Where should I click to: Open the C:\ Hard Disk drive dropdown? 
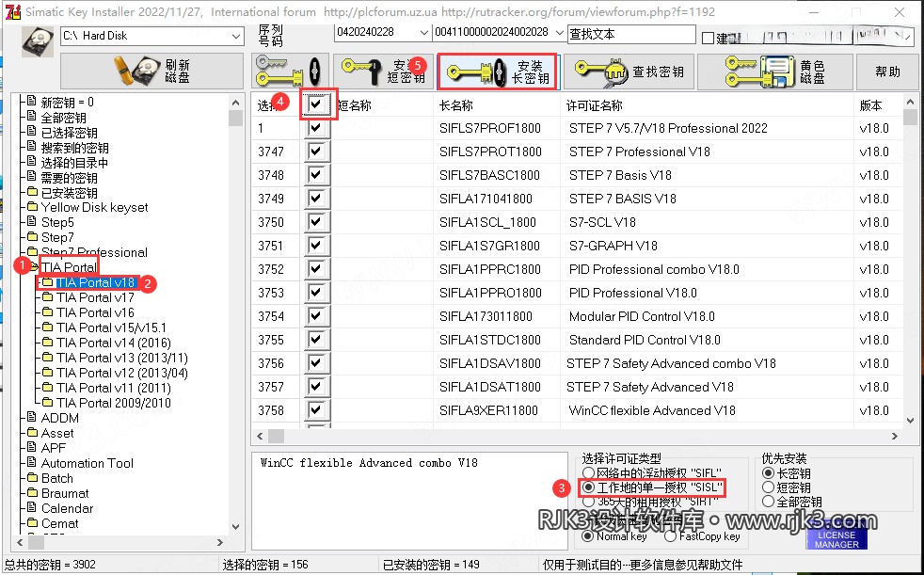[x=236, y=36]
